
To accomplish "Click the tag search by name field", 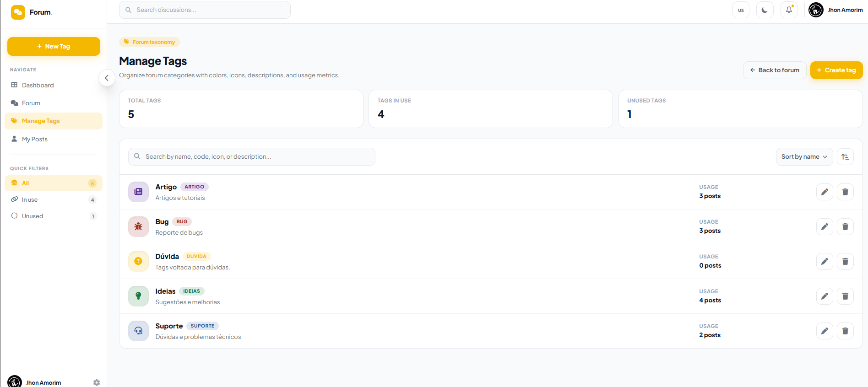I will coord(252,156).
